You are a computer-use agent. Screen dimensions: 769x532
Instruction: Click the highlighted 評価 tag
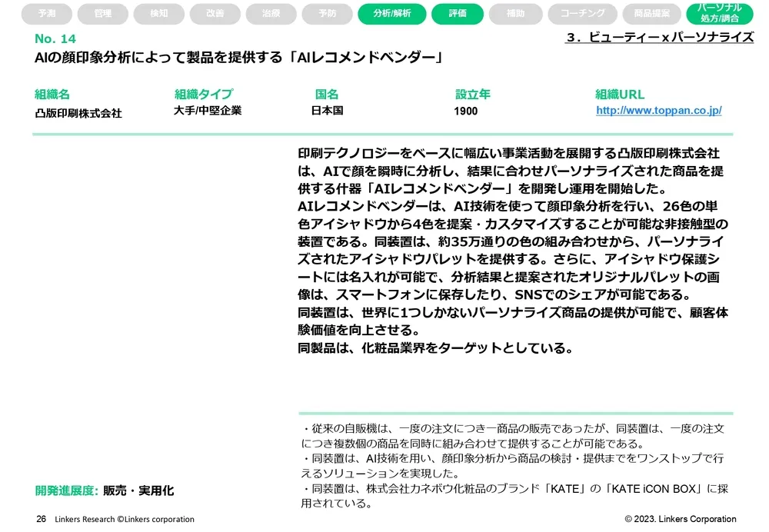(458, 13)
